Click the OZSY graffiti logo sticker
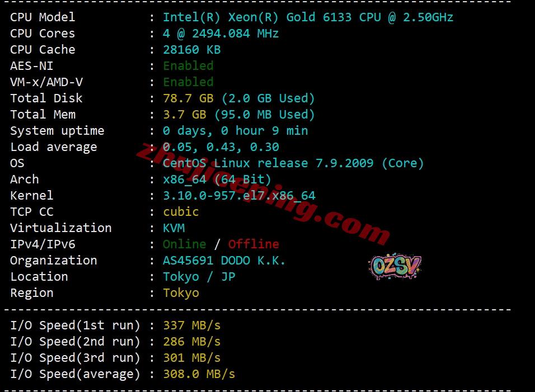Viewport: 535px width, 392px height. pos(395,266)
